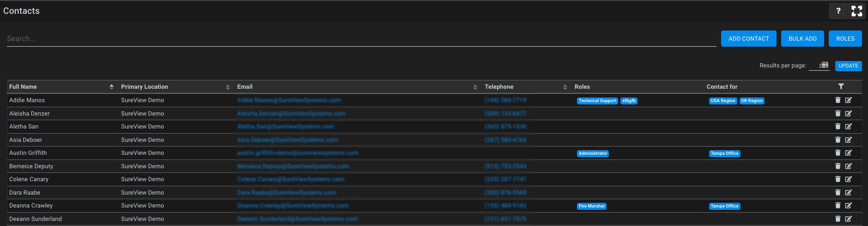Edit contact Aleisha Denzer
868x226 pixels.
point(849,113)
